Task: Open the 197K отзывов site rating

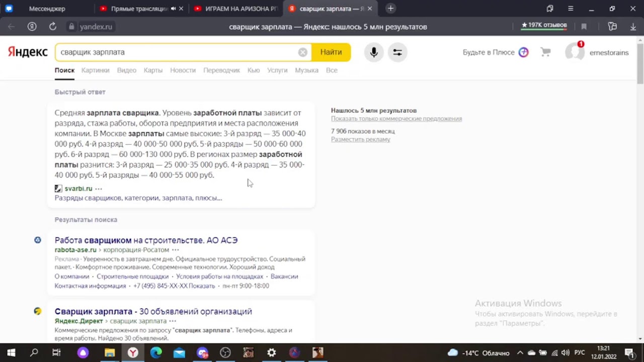Action: click(x=544, y=25)
